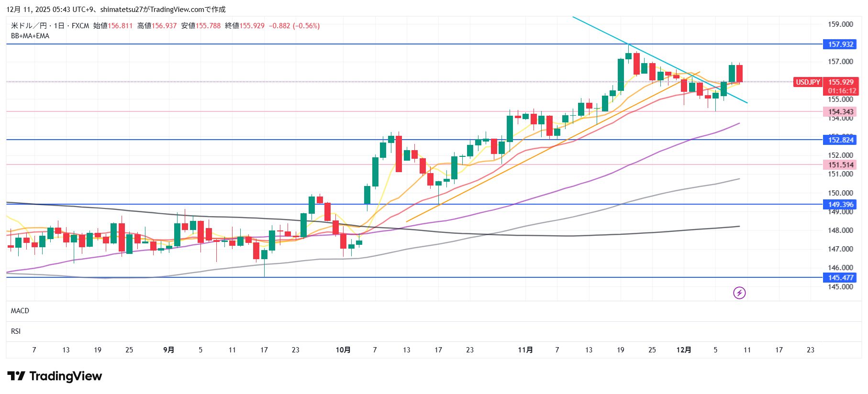Viewport: 868px width, 394px height.
Task: Click the current price 155.929 label
Action: click(x=841, y=82)
